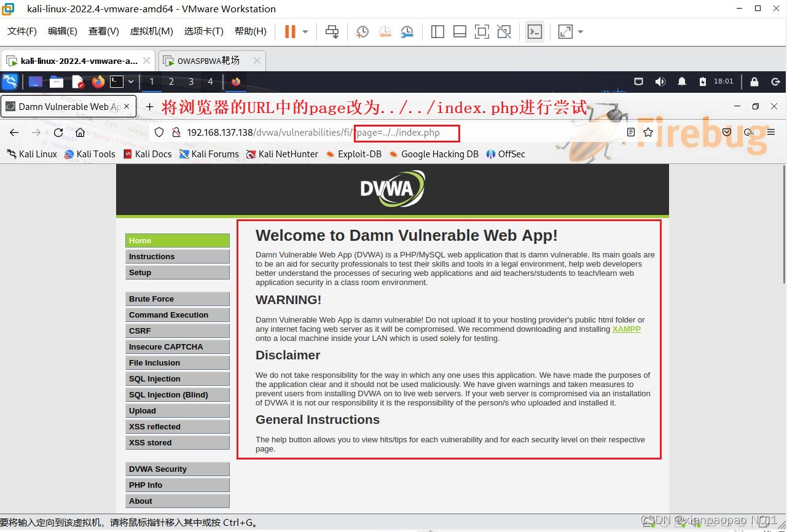Click the Kali logout power icon
This screenshot has height=532, width=787.
(x=775, y=81)
